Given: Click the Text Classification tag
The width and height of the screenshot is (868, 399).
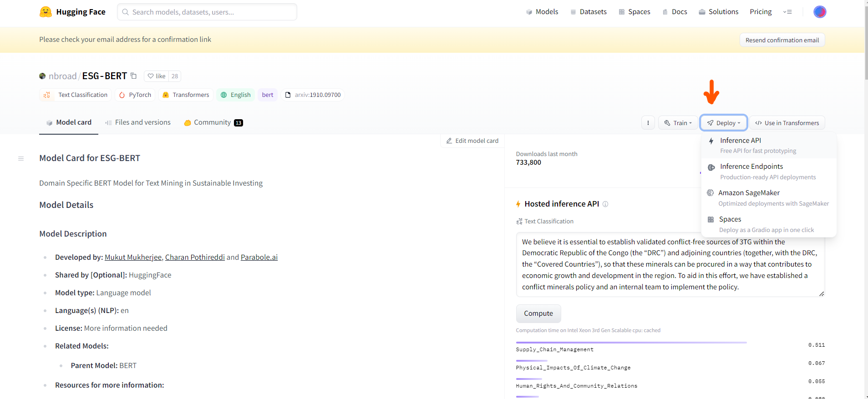Looking at the screenshot, I should pyautogui.click(x=76, y=95).
